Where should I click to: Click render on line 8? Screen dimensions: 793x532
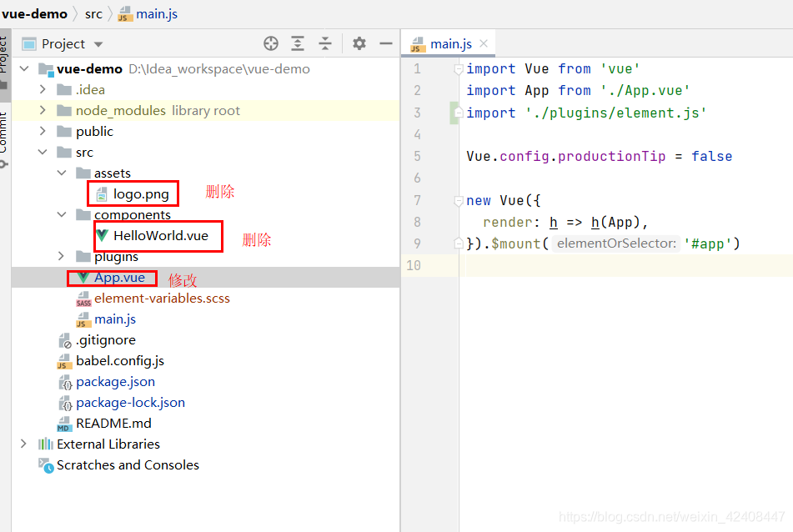point(508,222)
